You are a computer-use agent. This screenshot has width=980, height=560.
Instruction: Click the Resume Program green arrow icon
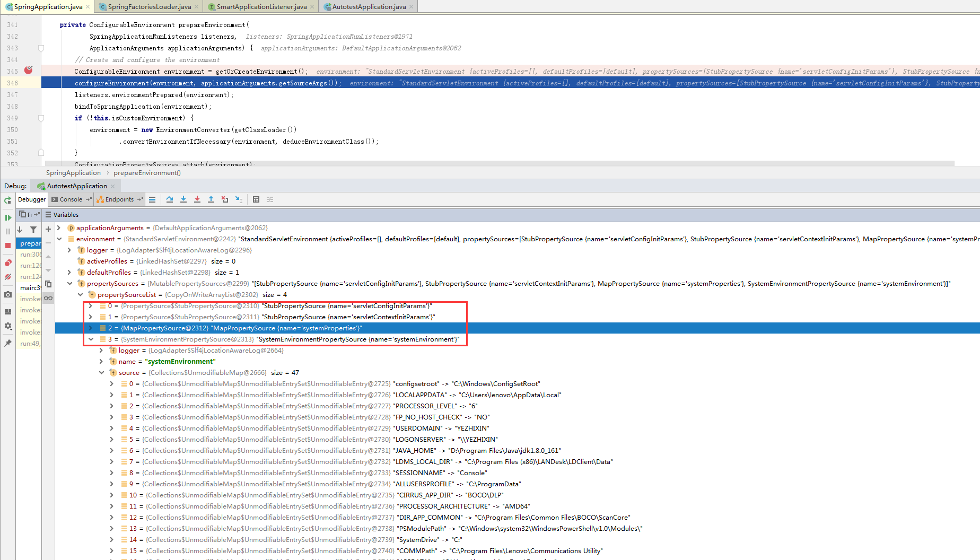click(7, 217)
